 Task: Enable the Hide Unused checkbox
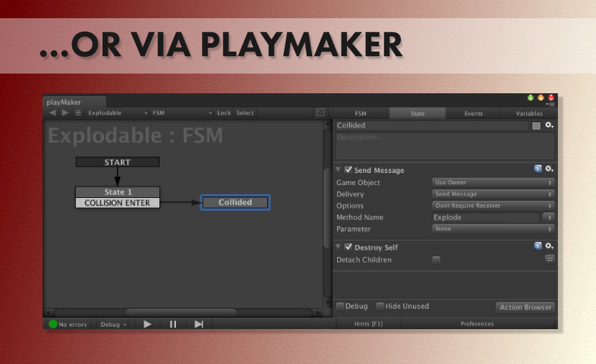380,306
